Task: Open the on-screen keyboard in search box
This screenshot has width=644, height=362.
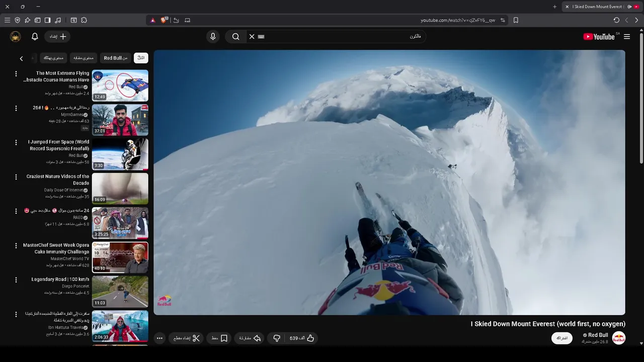Action: click(x=261, y=36)
